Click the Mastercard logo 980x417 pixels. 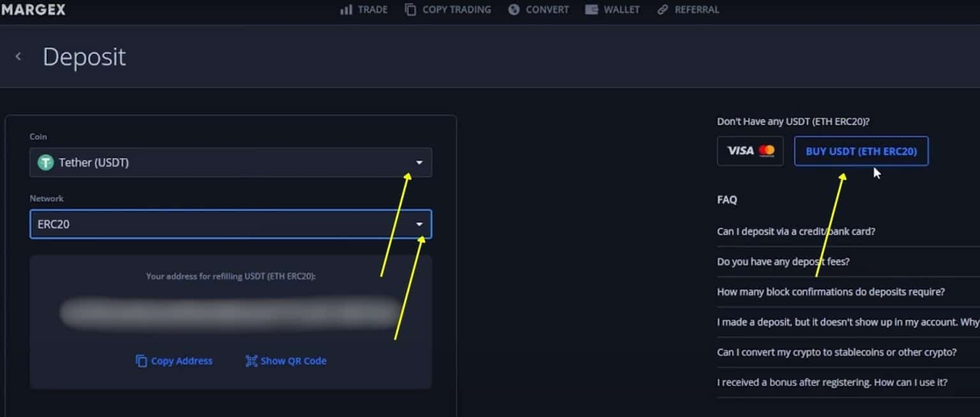click(x=766, y=151)
